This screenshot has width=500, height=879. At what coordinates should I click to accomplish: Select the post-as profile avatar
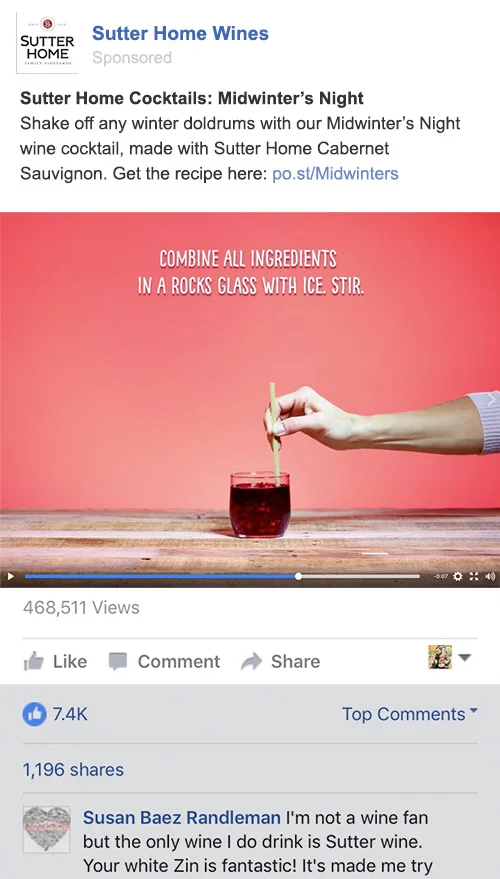(440, 657)
